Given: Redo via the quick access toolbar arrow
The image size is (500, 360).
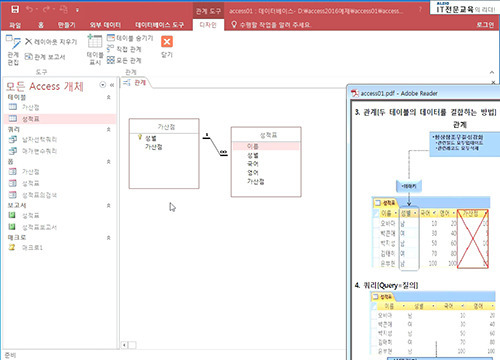Looking at the screenshot, I should point(47,9).
